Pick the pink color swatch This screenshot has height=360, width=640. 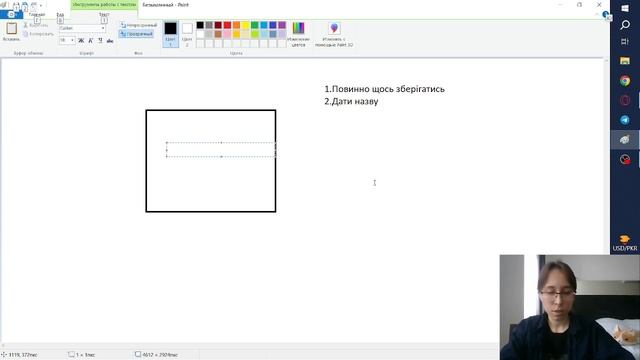pos(227,34)
